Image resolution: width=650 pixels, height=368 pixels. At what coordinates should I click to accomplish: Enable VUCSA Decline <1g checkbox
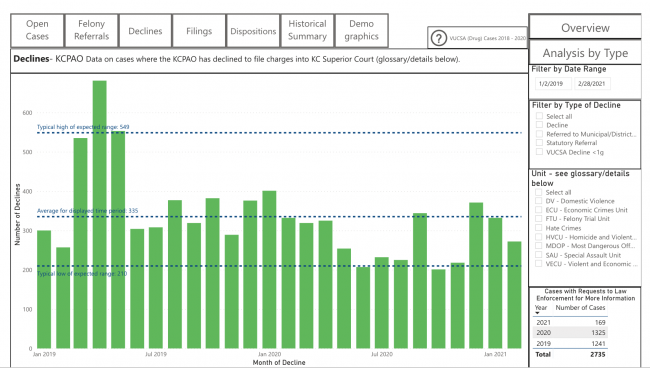pos(539,152)
